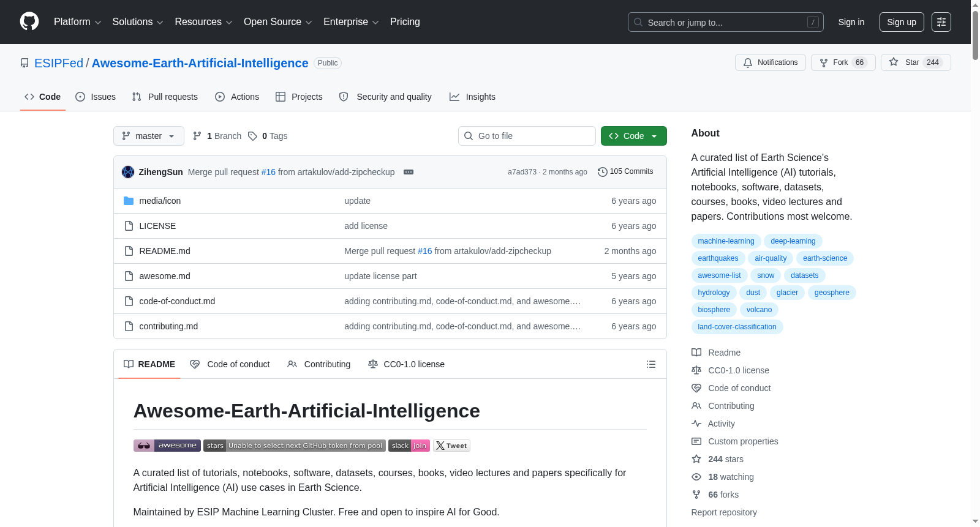Expand the green Code dropdown
The height and width of the screenshot is (527, 980).
tap(633, 136)
